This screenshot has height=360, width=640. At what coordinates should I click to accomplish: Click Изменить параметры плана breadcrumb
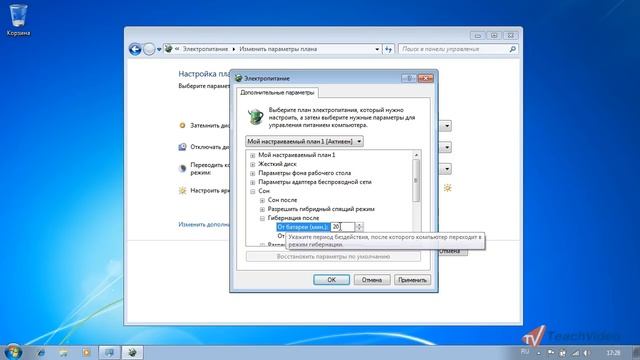pos(278,49)
